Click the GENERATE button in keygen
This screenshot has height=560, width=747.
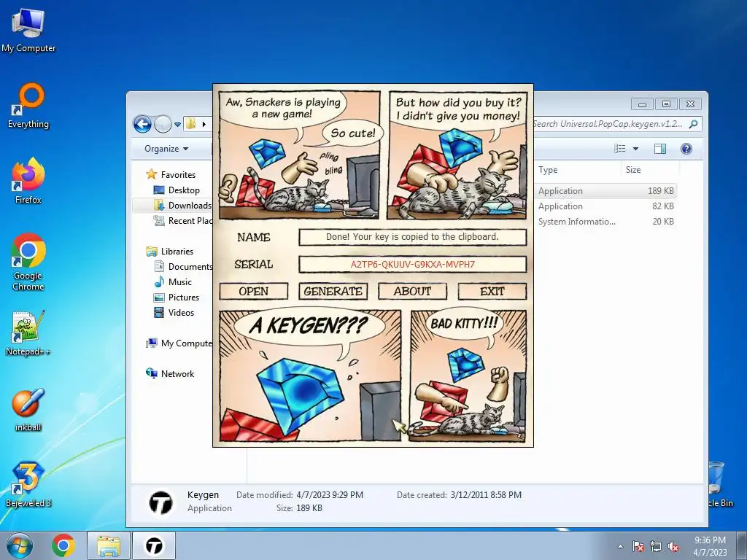[333, 291]
